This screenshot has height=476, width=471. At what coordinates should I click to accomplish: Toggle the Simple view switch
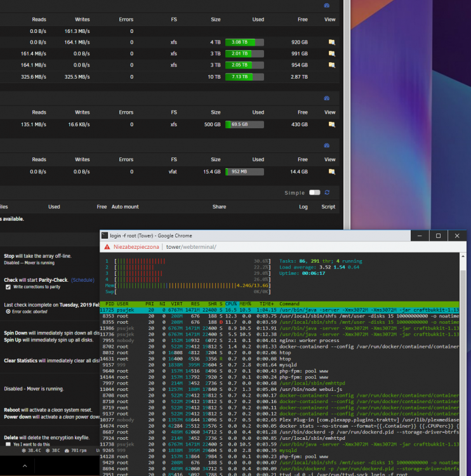315,192
